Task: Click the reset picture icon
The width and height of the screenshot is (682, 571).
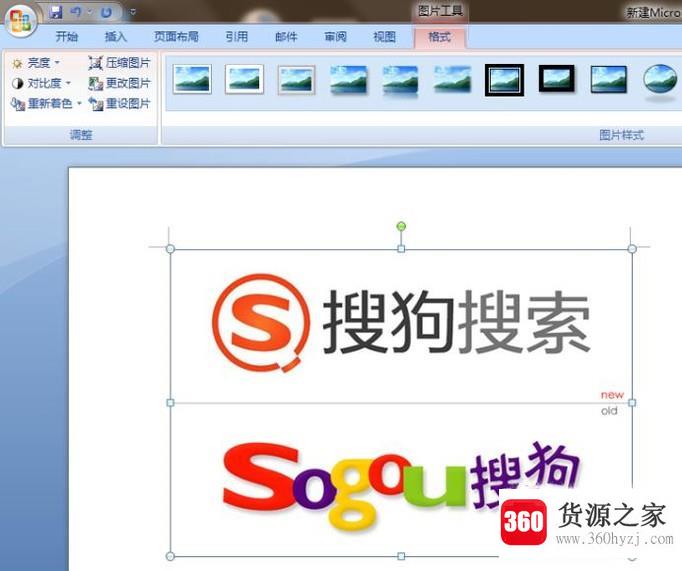Action: point(95,104)
